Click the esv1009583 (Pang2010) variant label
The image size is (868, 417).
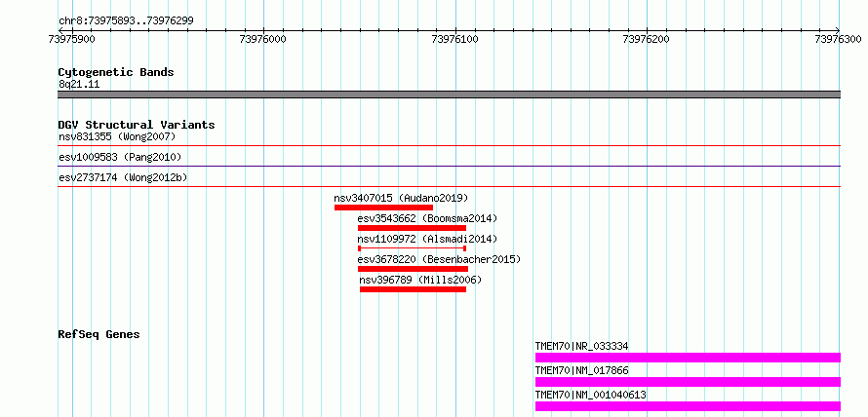[120, 157]
